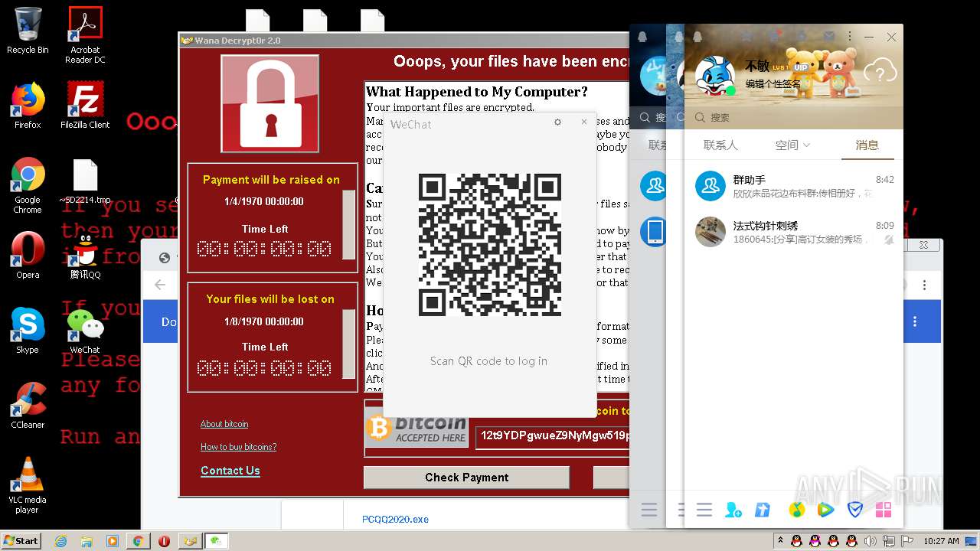Open the QQ app manager grid icon
This screenshot has width=980, height=551.
pos(884,510)
